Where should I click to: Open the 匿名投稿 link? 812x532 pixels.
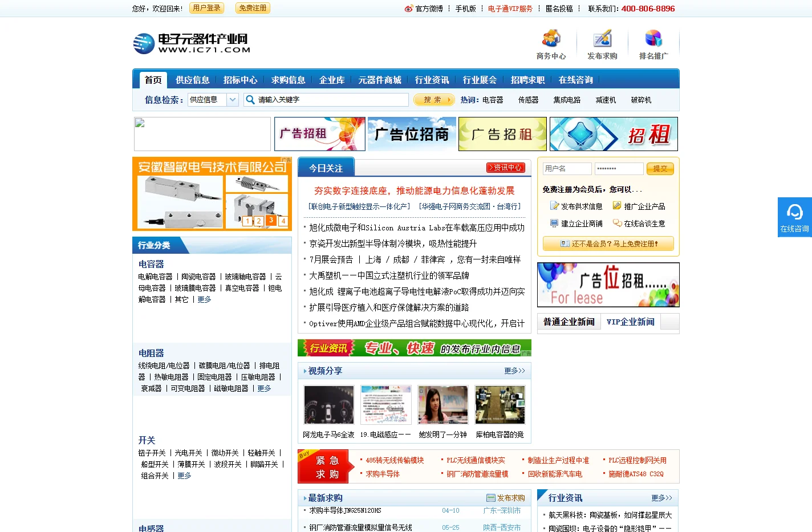click(x=559, y=9)
